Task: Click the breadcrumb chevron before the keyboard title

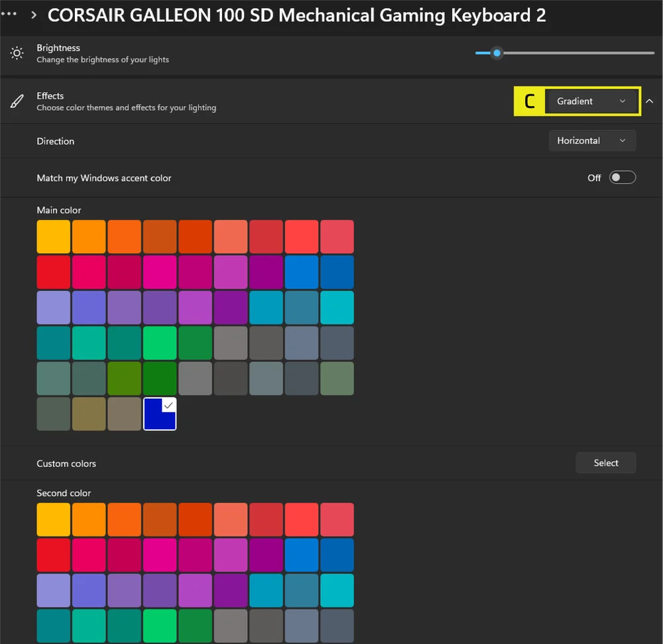Action: click(34, 15)
